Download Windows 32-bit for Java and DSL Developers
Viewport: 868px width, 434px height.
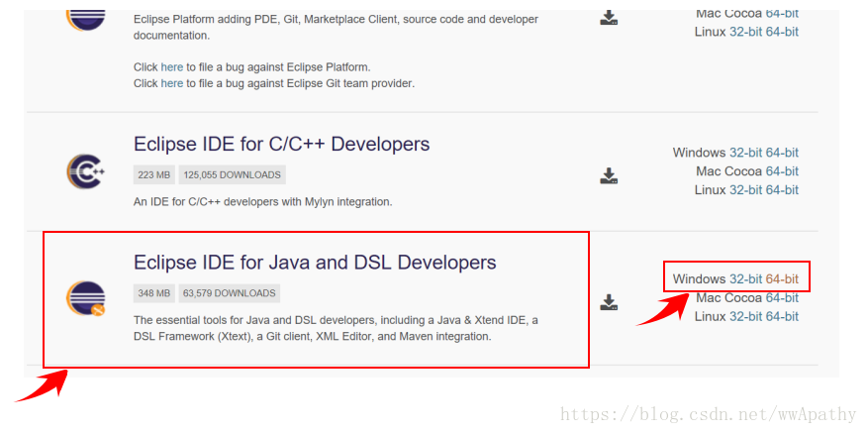(x=745, y=278)
